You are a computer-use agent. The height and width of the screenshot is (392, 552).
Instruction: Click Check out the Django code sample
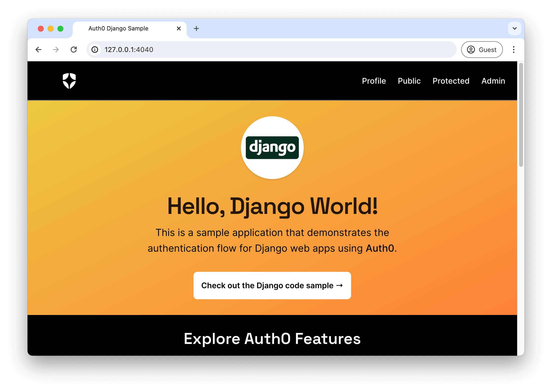pos(272,286)
